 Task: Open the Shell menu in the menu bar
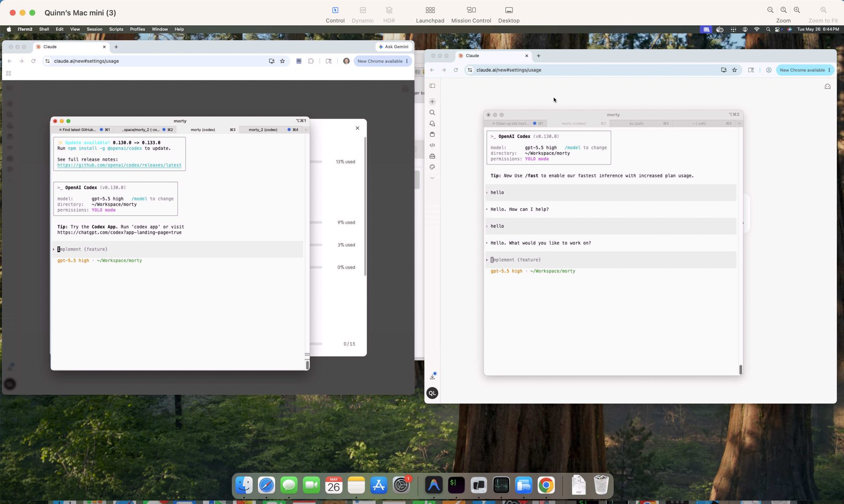44,29
